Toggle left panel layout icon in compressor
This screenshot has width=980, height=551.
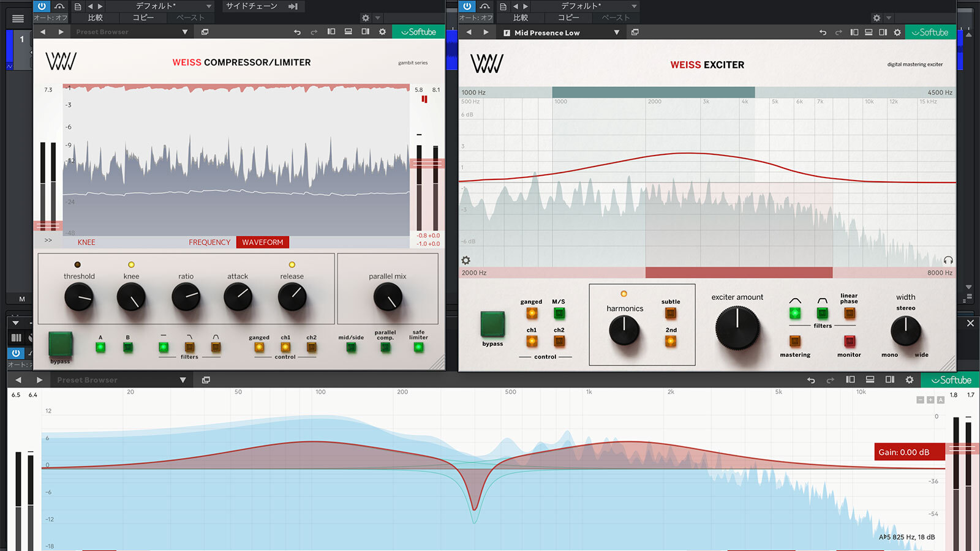coord(331,32)
